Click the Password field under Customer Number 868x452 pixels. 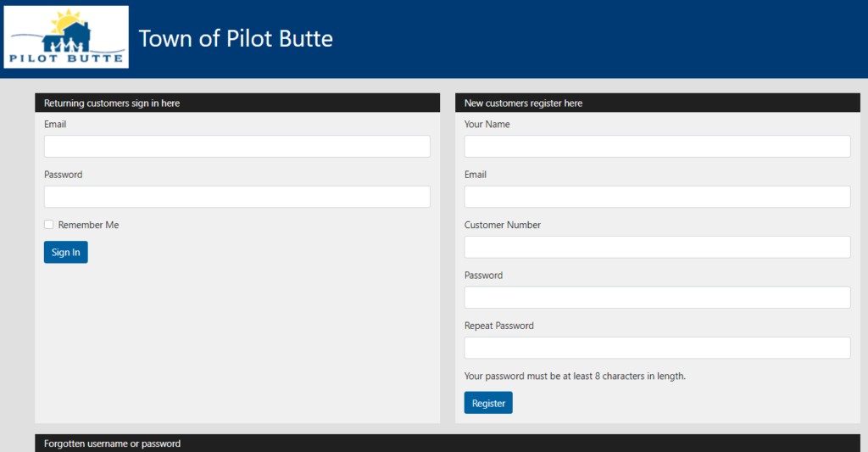[657, 298]
